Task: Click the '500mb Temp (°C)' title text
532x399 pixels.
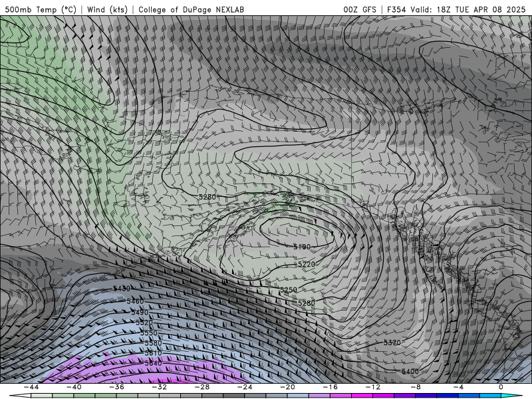Action: (x=41, y=9)
